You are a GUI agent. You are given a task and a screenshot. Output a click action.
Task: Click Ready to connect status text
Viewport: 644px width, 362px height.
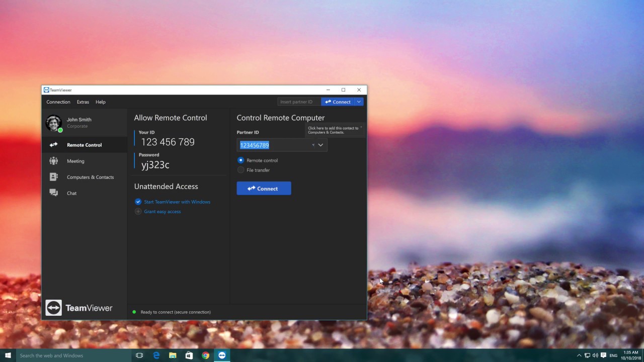(176, 312)
